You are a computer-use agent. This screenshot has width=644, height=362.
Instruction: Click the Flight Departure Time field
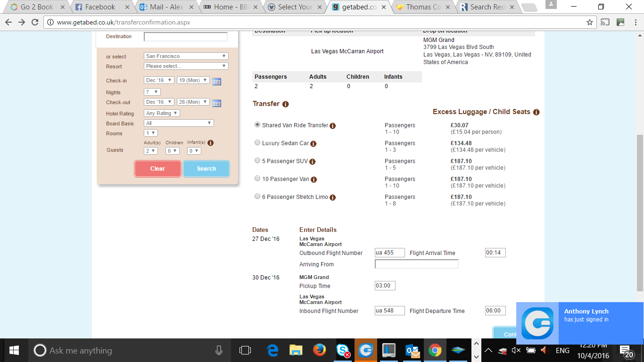click(495, 311)
